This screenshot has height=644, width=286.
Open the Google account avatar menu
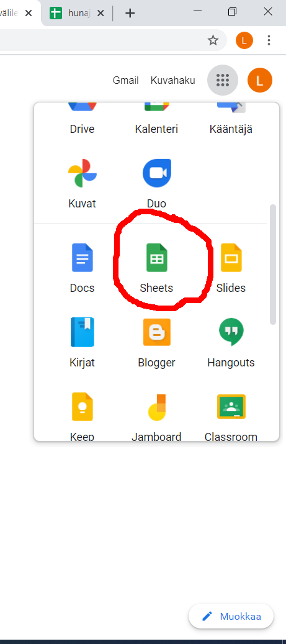coord(260,80)
